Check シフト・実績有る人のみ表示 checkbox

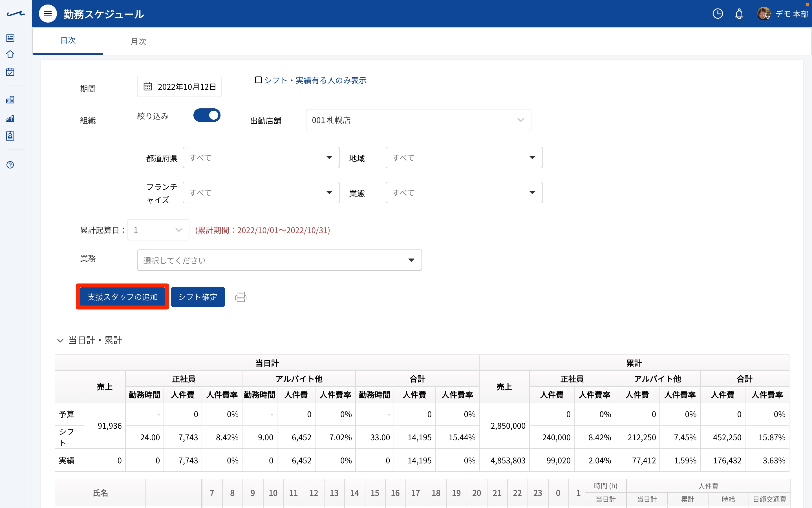258,80
